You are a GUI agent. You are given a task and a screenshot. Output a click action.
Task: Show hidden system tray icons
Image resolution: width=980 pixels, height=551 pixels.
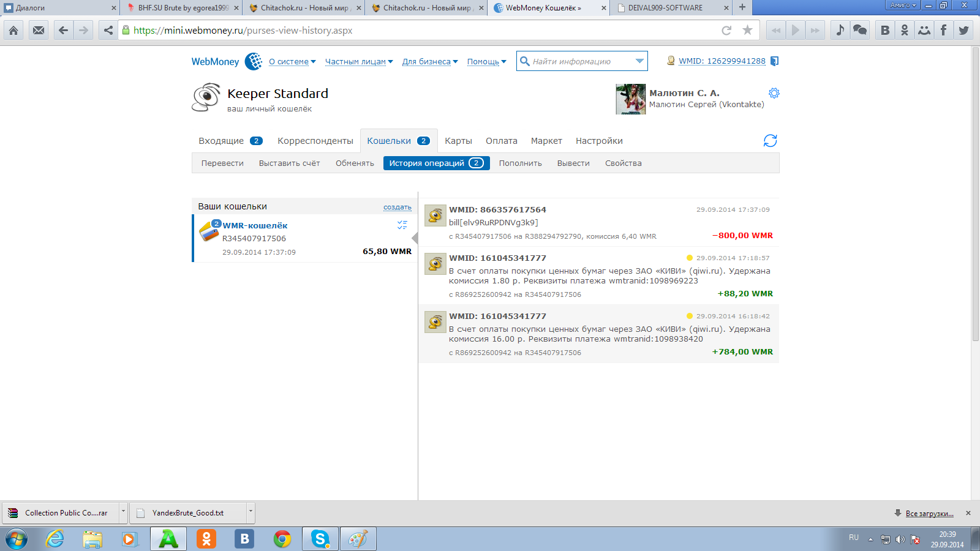tap(870, 539)
